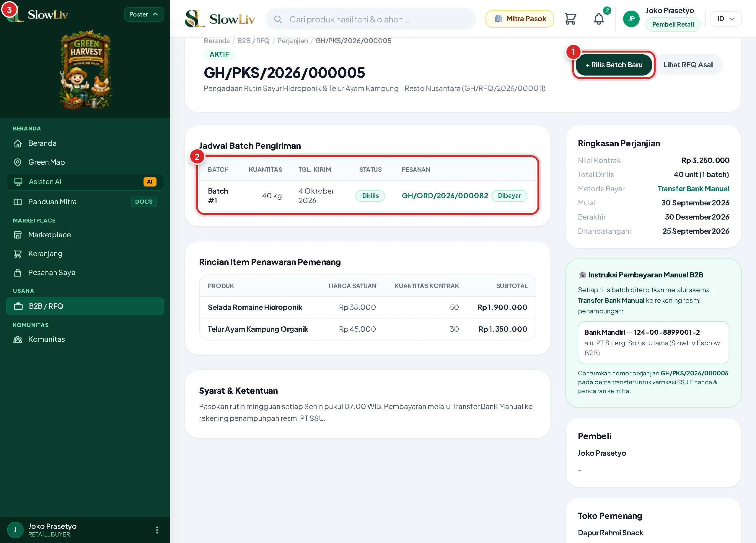
Task: Click the Rilis Batch Baru button
Action: [x=614, y=65]
